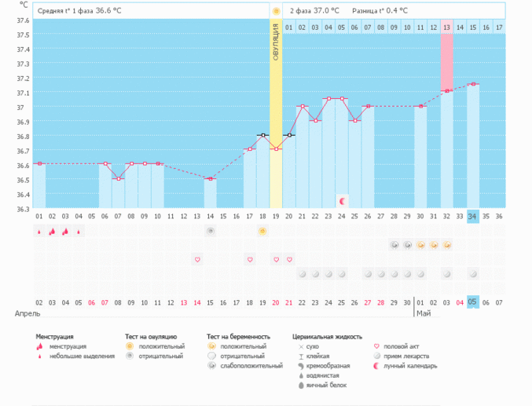Click the pink-highlighted day 13 in phase two header
Screen dimensions: 532x406
[447, 27]
